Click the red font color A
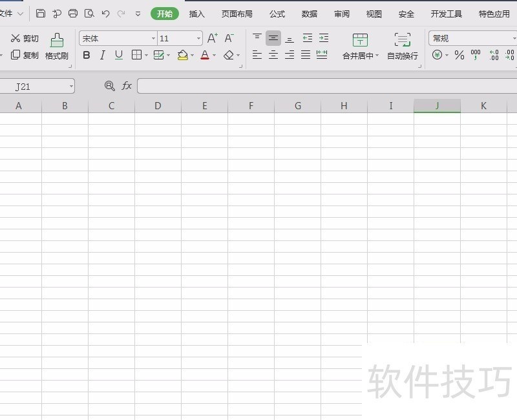This screenshot has width=517, height=420. click(x=205, y=55)
